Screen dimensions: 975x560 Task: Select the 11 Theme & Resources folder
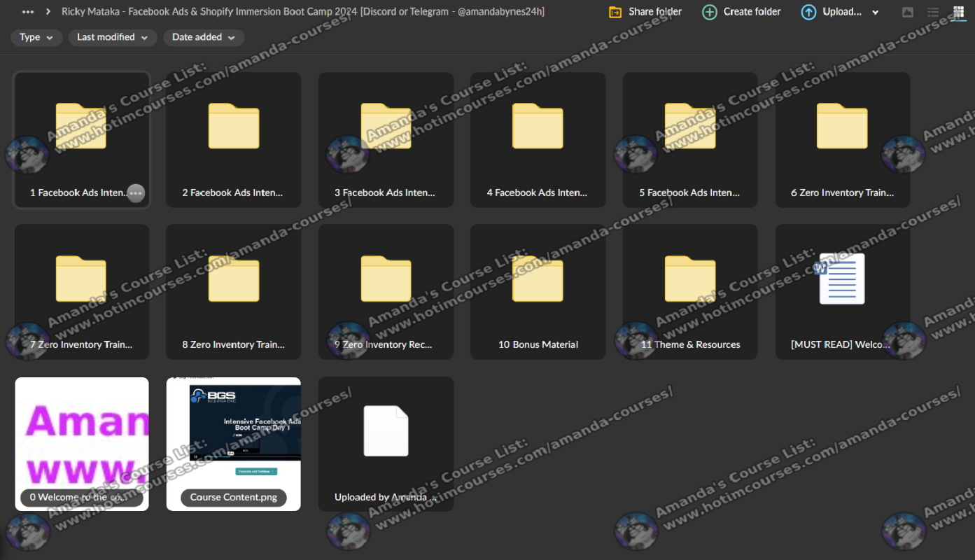[689, 292]
